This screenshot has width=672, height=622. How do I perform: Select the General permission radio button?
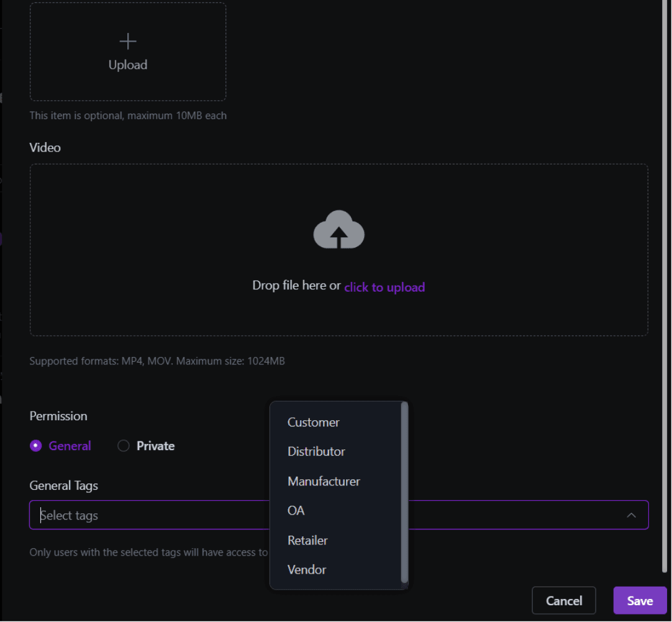coord(36,446)
